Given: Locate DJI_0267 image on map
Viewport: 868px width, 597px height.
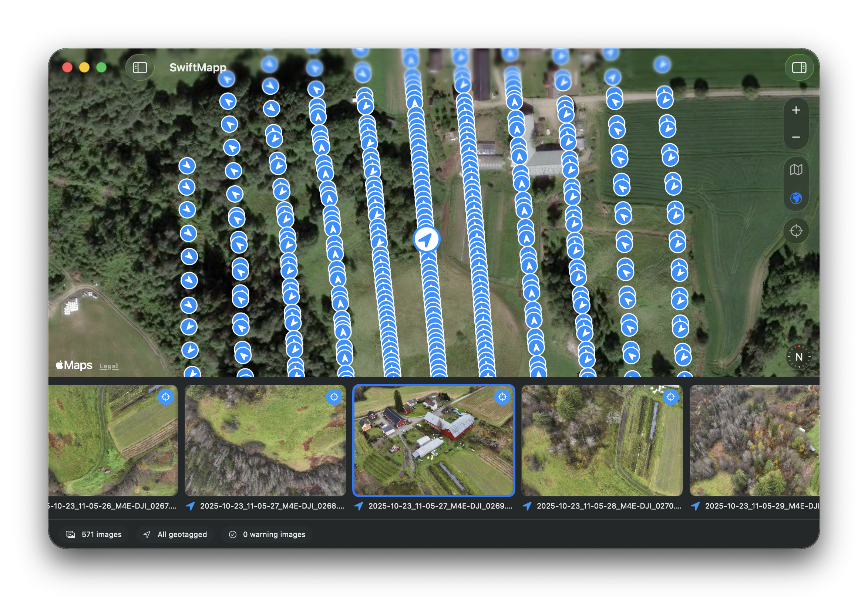Looking at the screenshot, I should (166, 397).
